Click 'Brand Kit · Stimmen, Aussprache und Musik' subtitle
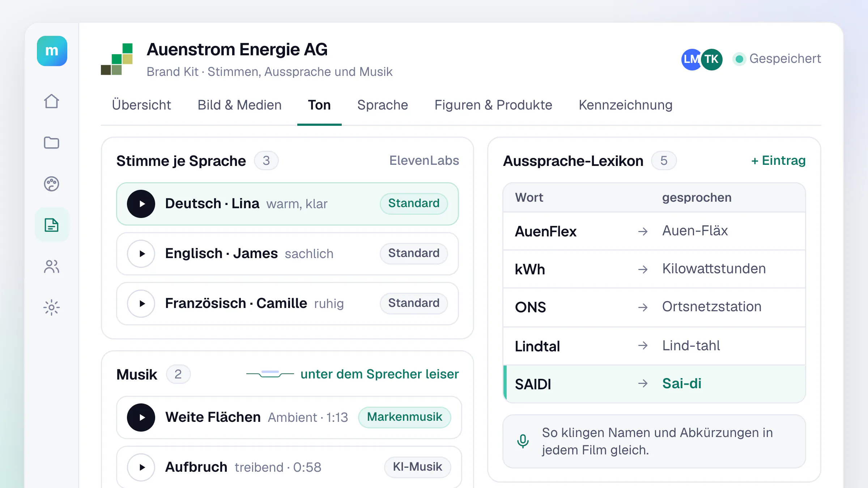Screen dimensions: 868x488 pos(269,72)
